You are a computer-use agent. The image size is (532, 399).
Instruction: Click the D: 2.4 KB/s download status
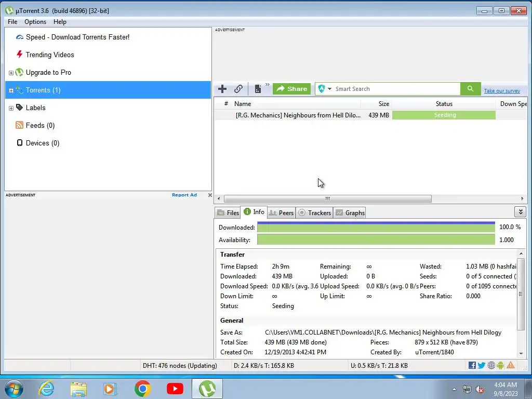pyautogui.click(x=263, y=366)
